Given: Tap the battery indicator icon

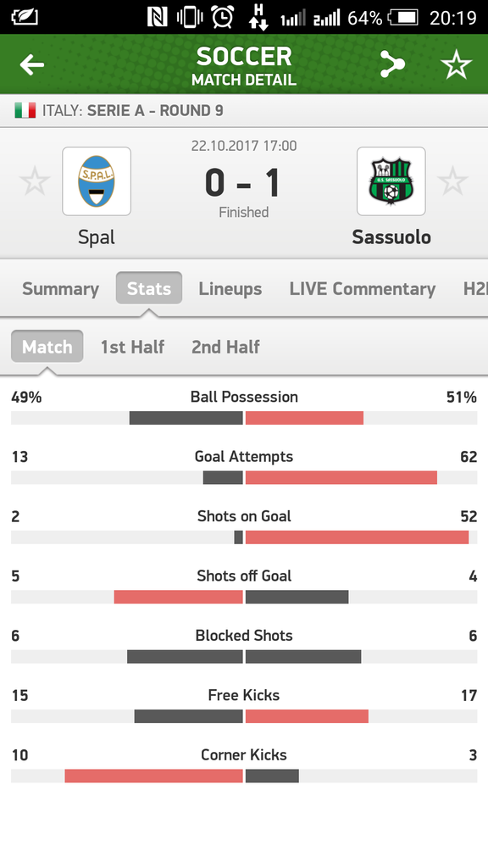Looking at the screenshot, I should coord(403,18).
